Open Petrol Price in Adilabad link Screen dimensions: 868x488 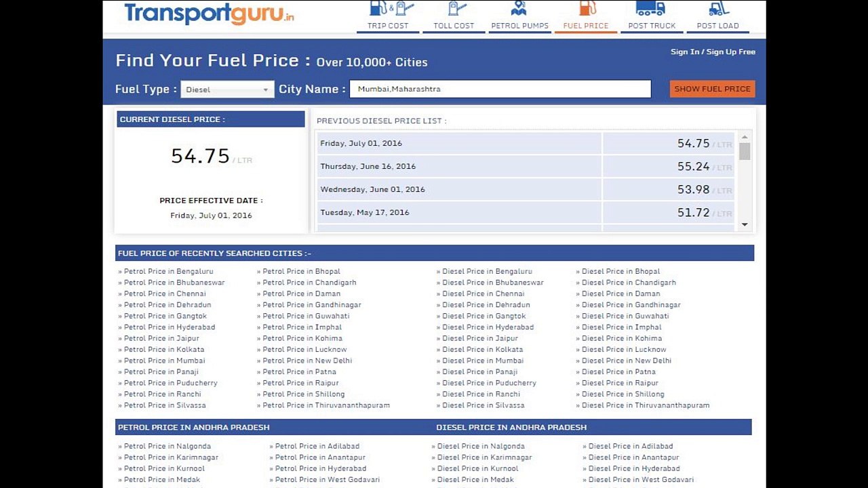pos(317,446)
